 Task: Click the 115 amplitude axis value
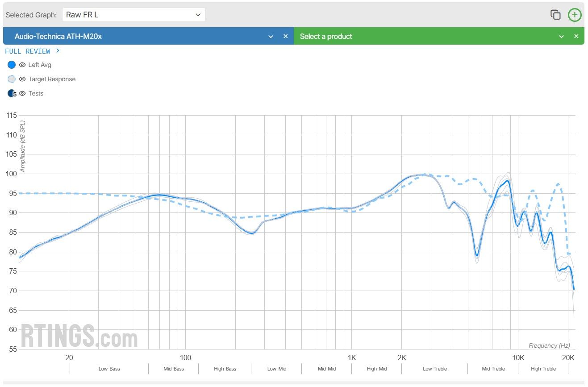[x=12, y=116]
